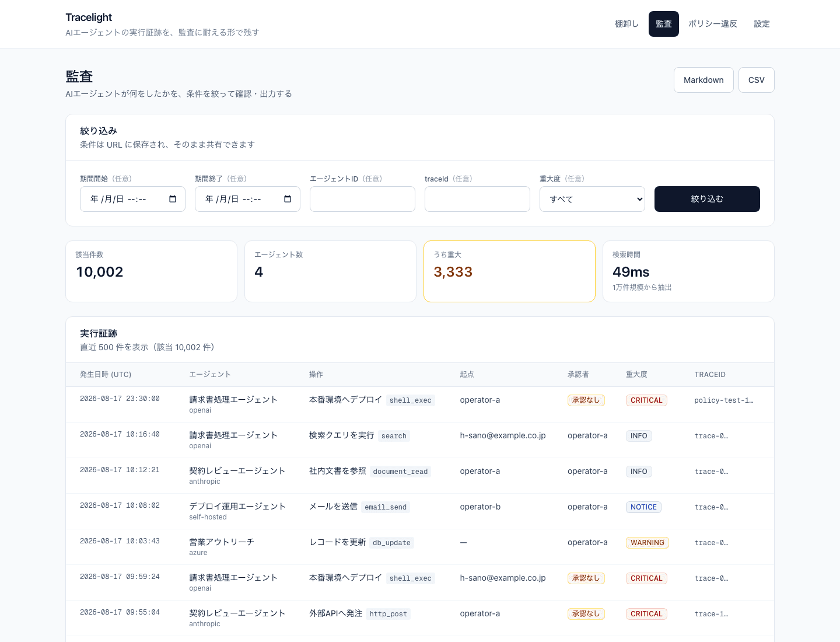Click the 絞り込む filter button
840x642 pixels.
click(707, 199)
